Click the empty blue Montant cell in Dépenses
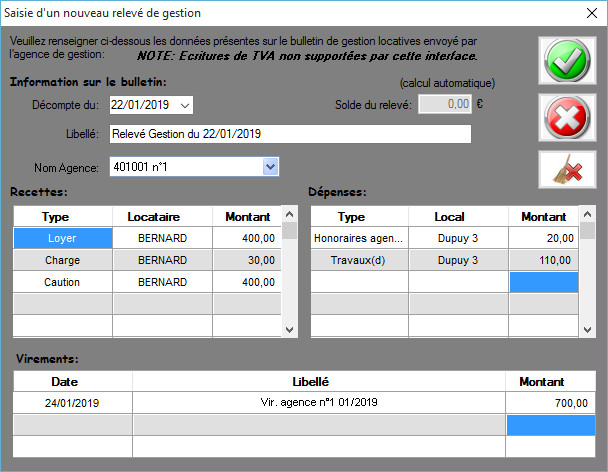Viewport: 608px width, 472px height. [545, 282]
